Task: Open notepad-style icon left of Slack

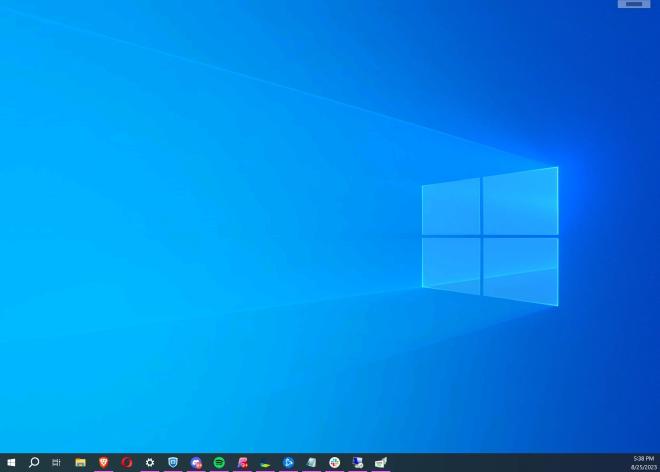Action: [x=311, y=463]
